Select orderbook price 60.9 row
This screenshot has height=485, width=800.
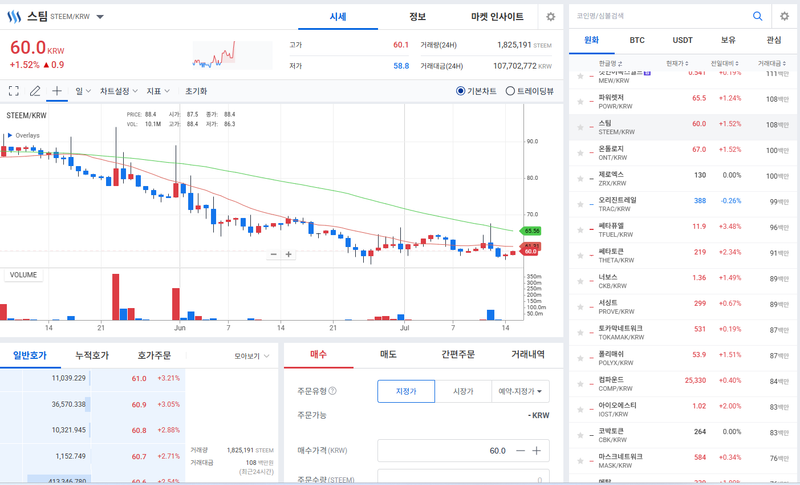pos(92,404)
